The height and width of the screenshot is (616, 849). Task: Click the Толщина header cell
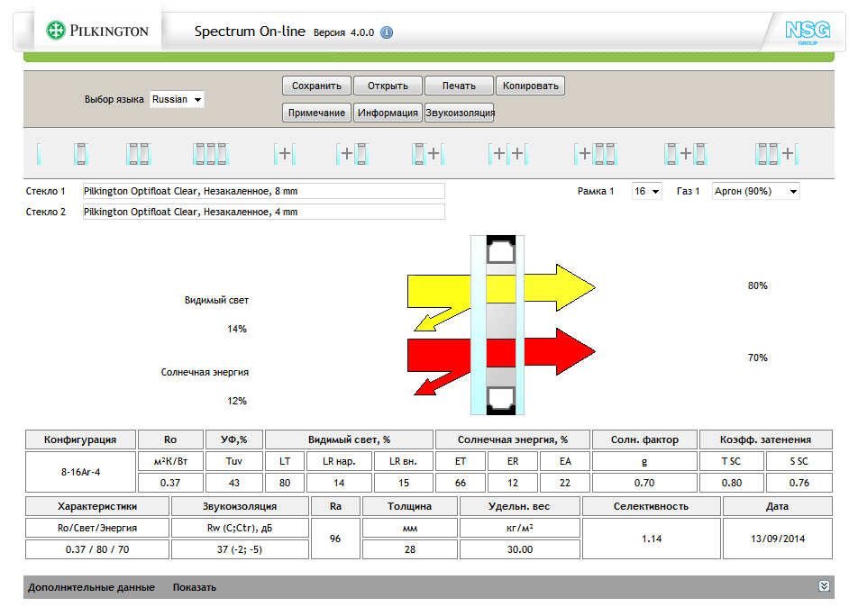tap(409, 506)
